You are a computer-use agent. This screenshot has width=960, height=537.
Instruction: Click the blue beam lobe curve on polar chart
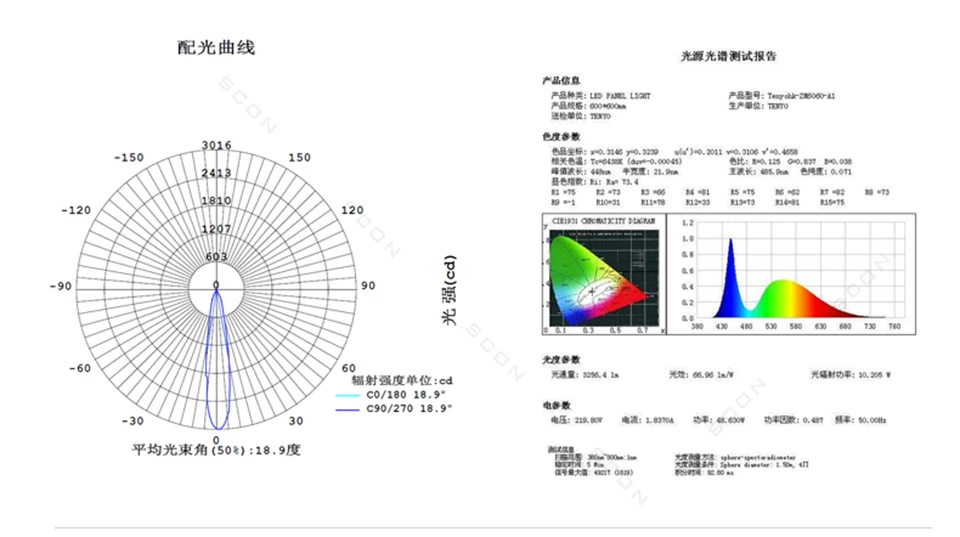pyautogui.click(x=217, y=361)
